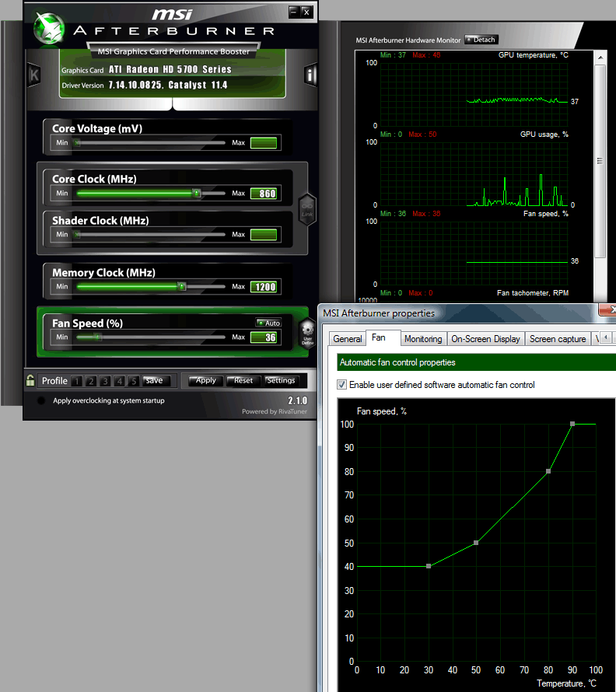Select the fan curve node at 50°C
The width and height of the screenshot is (616, 692).
[476, 543]
